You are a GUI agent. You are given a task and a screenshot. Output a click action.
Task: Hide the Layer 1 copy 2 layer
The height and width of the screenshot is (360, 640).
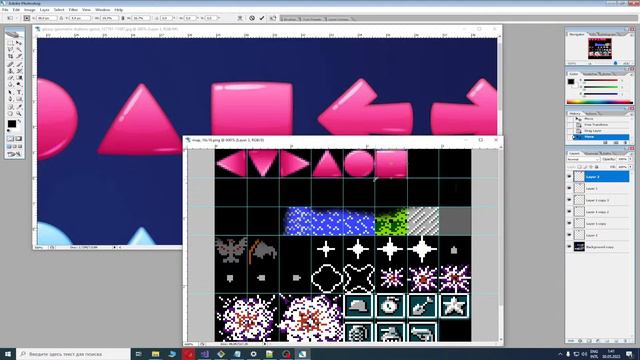[569, 211]
